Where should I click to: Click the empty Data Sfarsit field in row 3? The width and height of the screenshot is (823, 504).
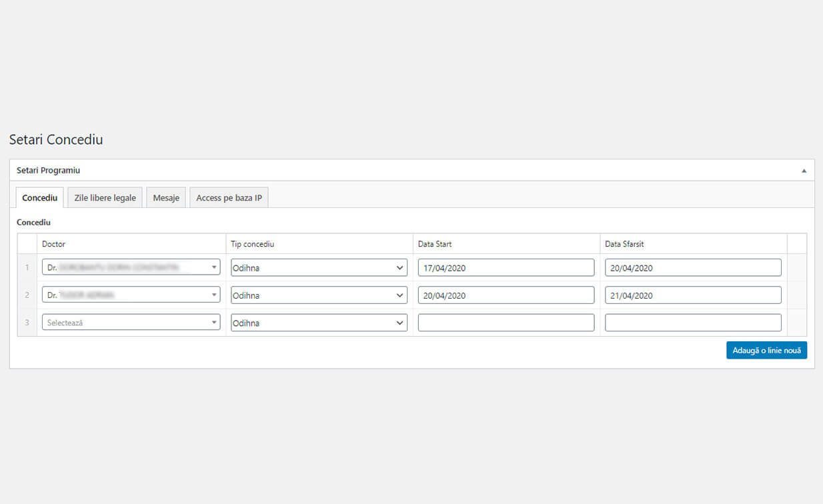pos(692,323)
